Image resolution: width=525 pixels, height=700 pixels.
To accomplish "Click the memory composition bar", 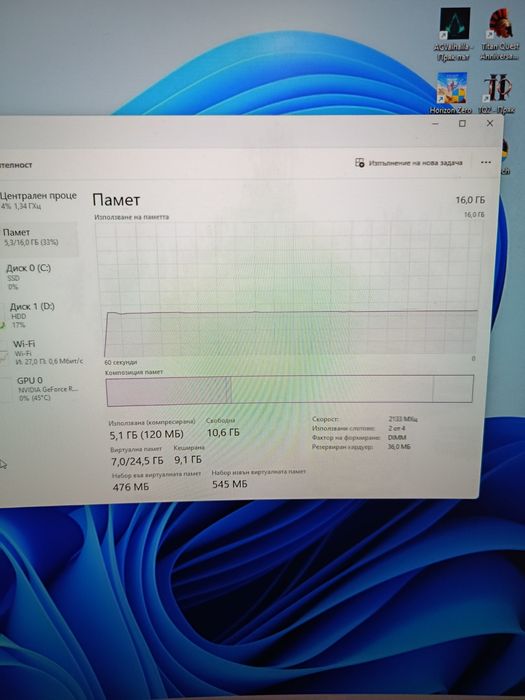I will pos(289,391).
